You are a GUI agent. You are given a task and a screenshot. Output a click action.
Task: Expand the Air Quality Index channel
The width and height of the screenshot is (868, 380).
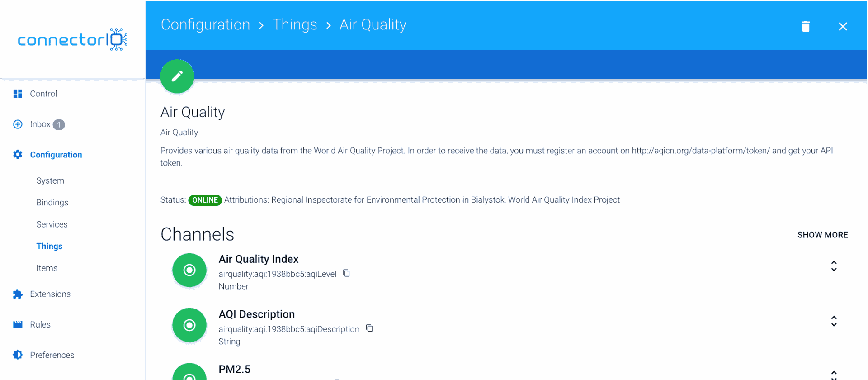pos(834,266)
